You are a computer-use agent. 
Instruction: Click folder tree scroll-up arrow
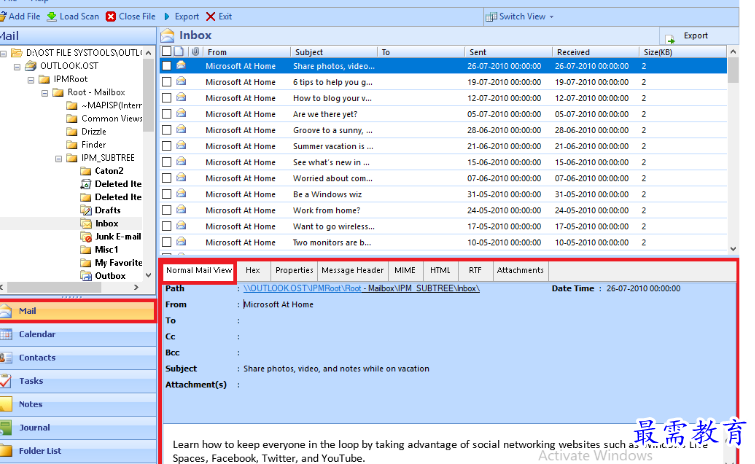148,52
